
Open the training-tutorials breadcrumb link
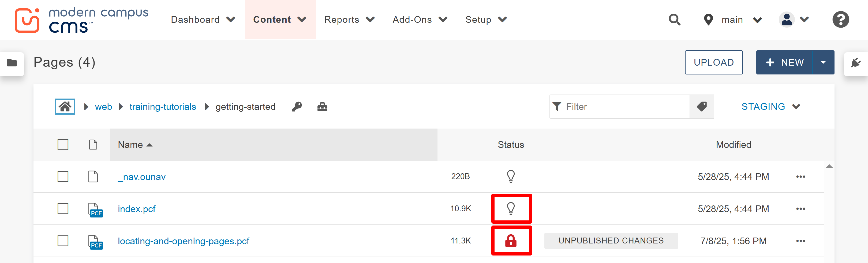point(163,106)
